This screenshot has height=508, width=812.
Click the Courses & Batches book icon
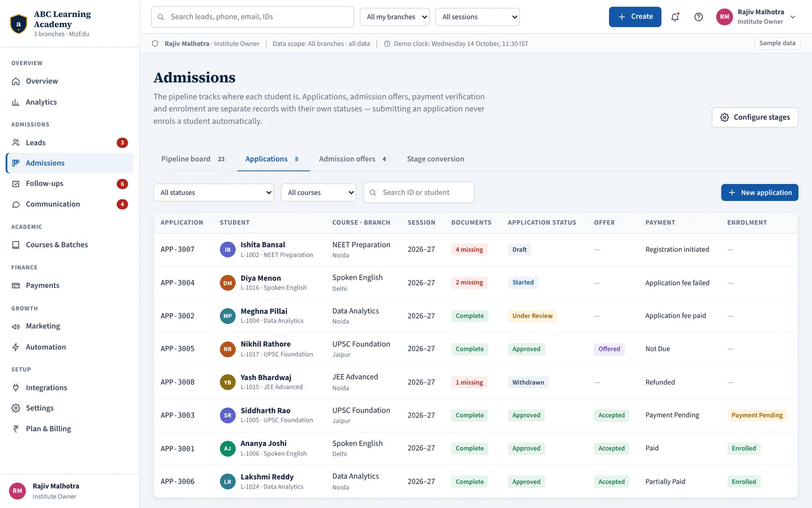tap(16, 245)
